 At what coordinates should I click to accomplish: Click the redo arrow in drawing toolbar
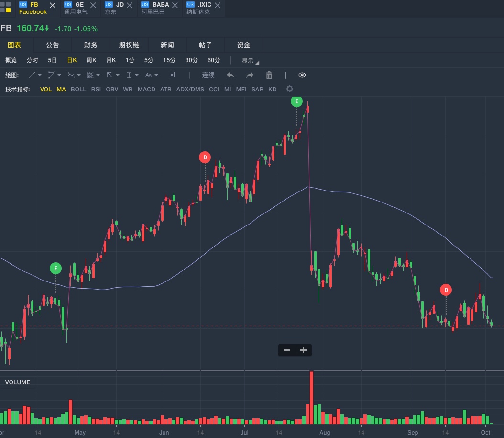[250, 75]
